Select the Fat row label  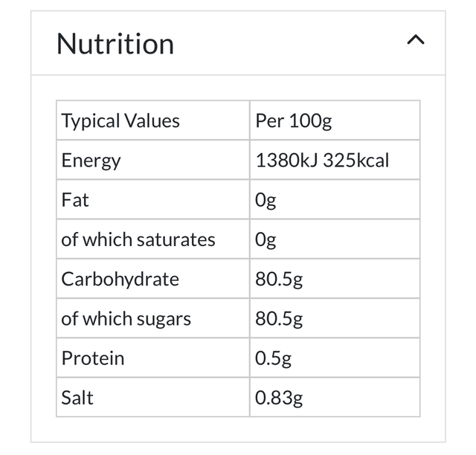(x=75, y=200)
